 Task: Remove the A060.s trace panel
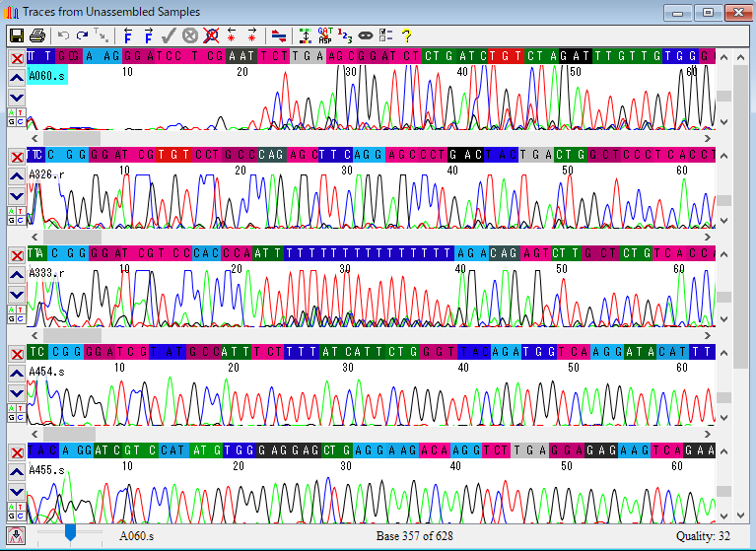17,59
